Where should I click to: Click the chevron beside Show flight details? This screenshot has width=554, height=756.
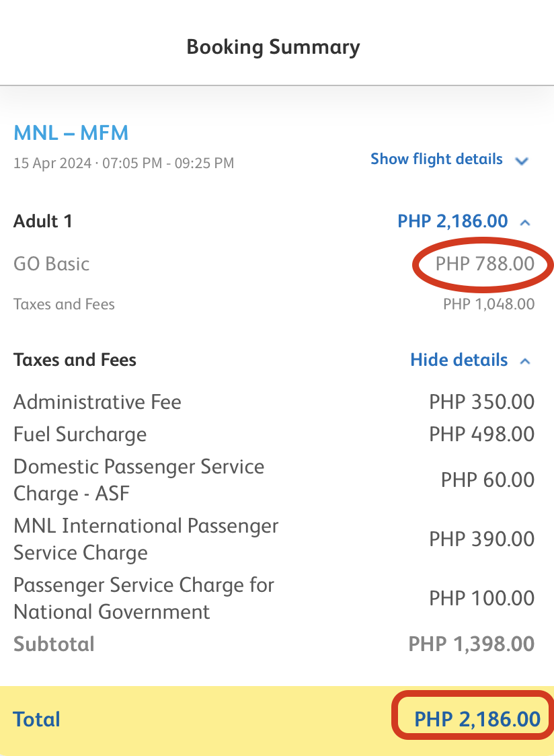pos(522,161)
